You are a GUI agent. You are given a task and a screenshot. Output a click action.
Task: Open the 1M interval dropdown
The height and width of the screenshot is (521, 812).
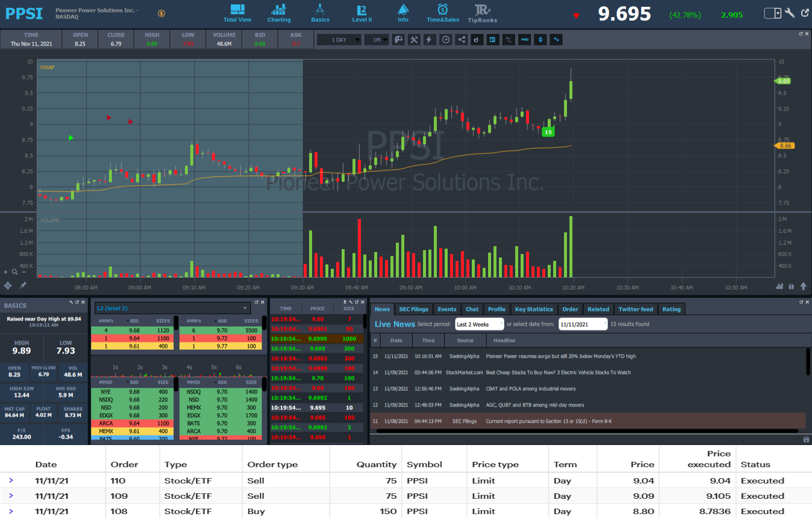pyautogui.click(x=377, y=40)
